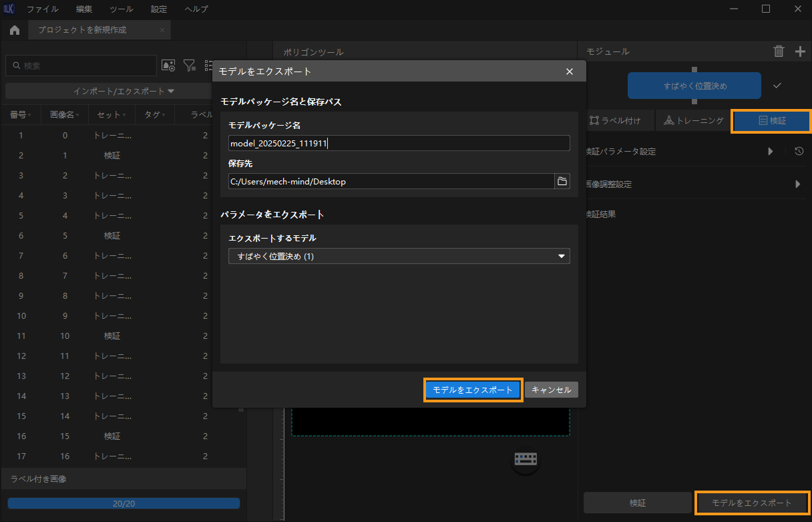The height and width of the screenshot is (522, 812).
Task: Click the floating keyboard icon
Action: pyautogui.click(x=526, y=459)
